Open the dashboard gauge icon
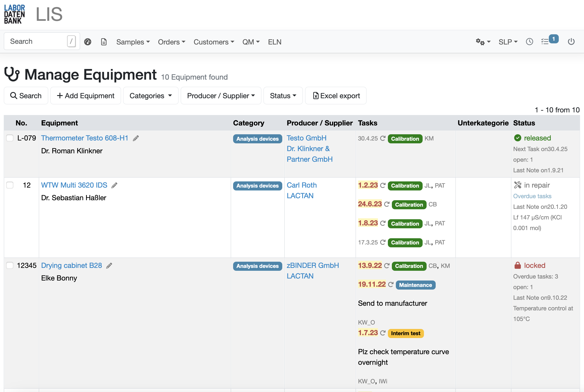Image resolution: width=584 pixels, height=392 pixels. coord(87,42)
